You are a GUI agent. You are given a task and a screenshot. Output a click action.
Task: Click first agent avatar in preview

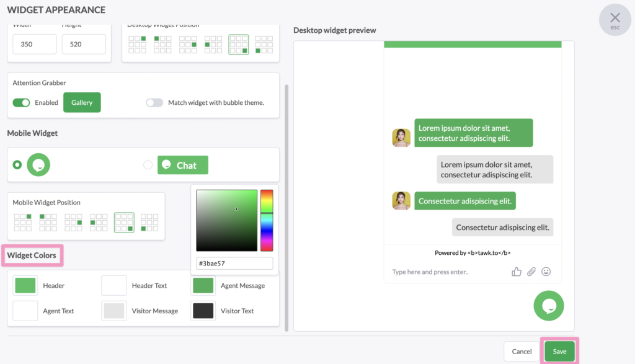(x=401, y=138)
